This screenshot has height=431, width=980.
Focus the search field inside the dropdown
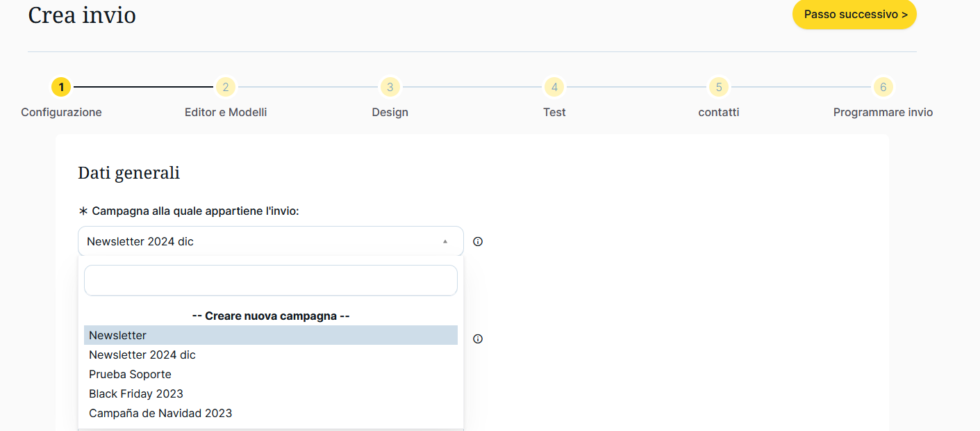[270, 280]
